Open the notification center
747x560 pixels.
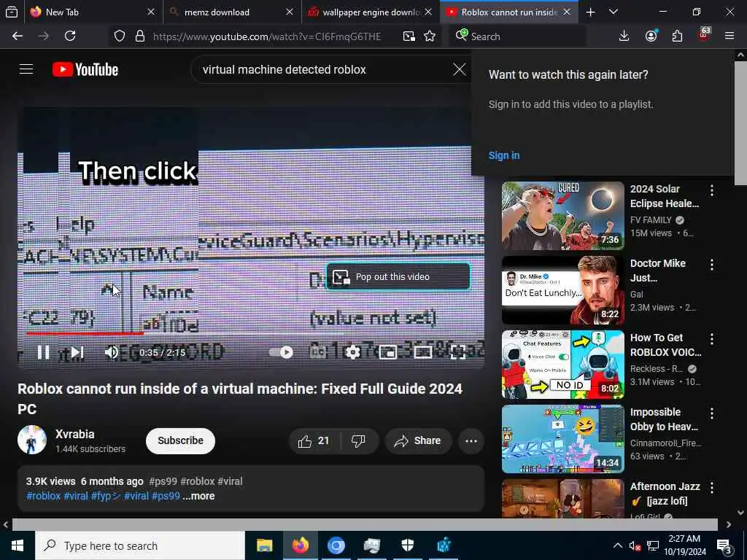point(724,546)
